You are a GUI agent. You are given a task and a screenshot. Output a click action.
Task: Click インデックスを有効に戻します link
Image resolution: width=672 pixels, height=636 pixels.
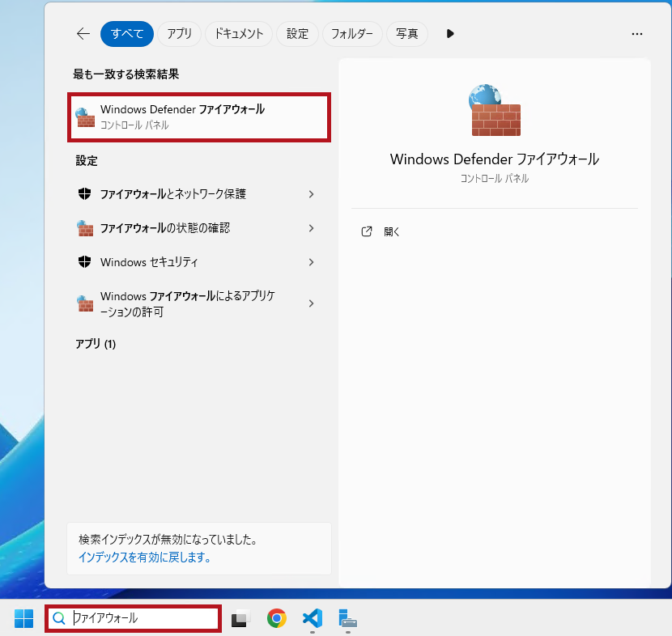click(144, 558)
